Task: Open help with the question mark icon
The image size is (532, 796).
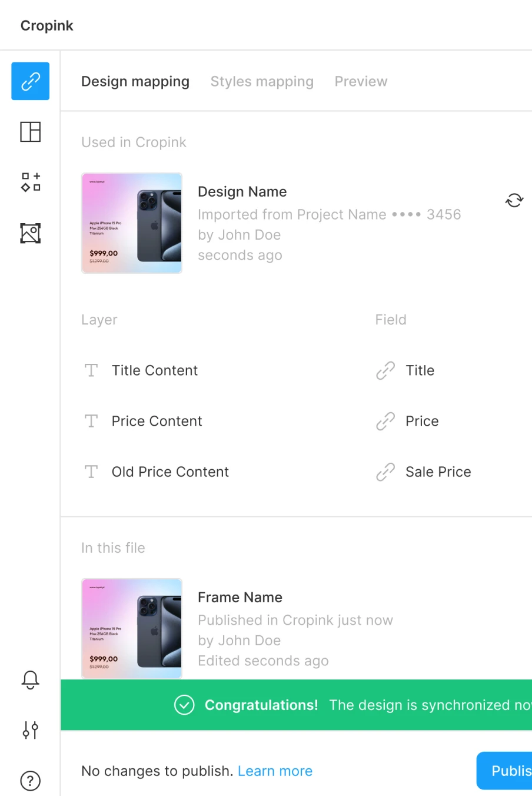Action: click(30, 780)
